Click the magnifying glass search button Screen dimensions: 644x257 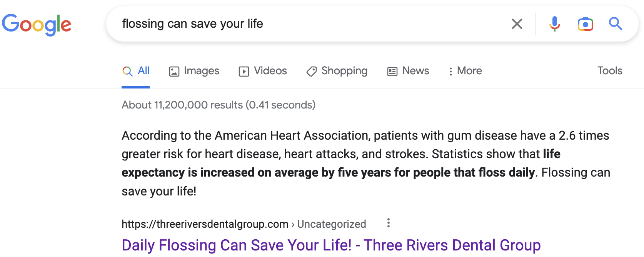pyautogui.click(x=616, y=24)
